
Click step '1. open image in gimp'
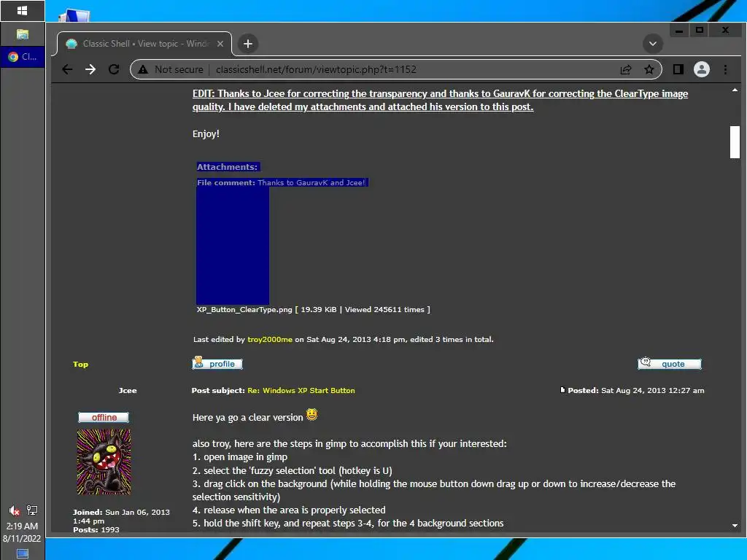point(239,457)
